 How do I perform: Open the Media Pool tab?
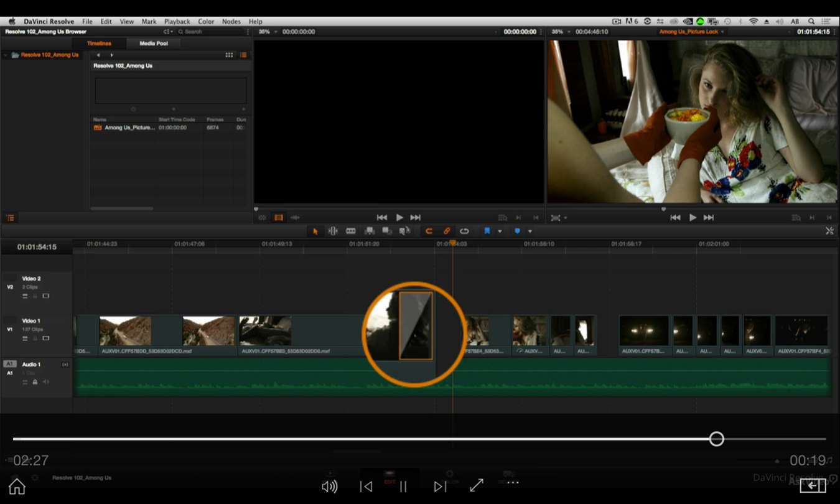(154, 44)
